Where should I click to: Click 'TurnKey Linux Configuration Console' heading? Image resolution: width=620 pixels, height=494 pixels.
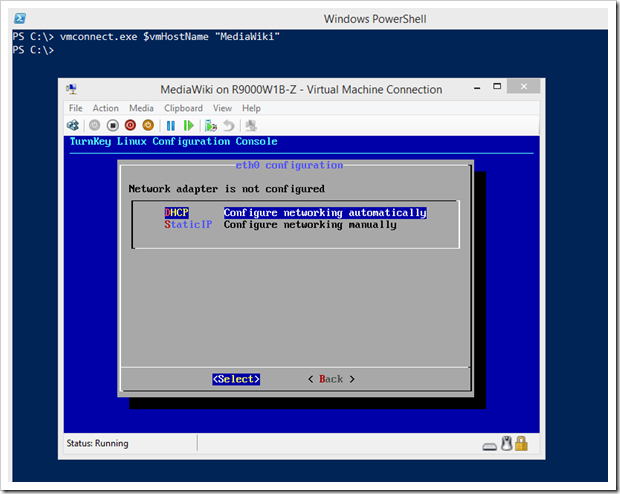174,142
